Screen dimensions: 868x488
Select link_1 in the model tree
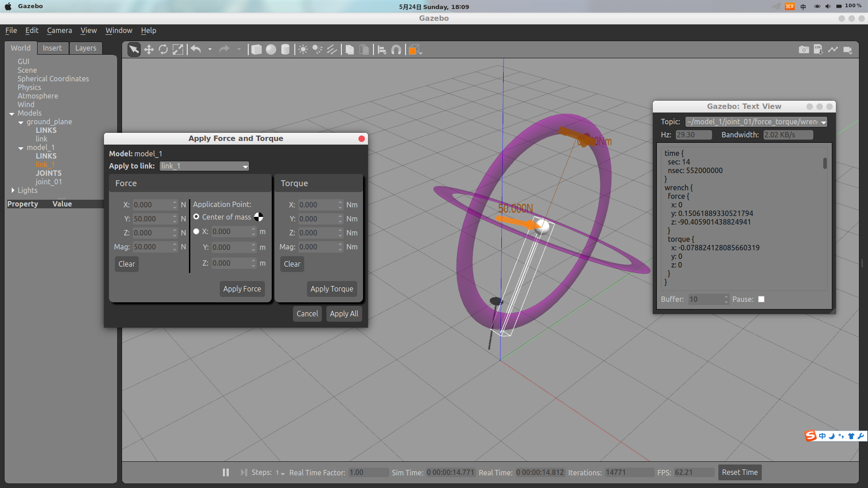45,164
